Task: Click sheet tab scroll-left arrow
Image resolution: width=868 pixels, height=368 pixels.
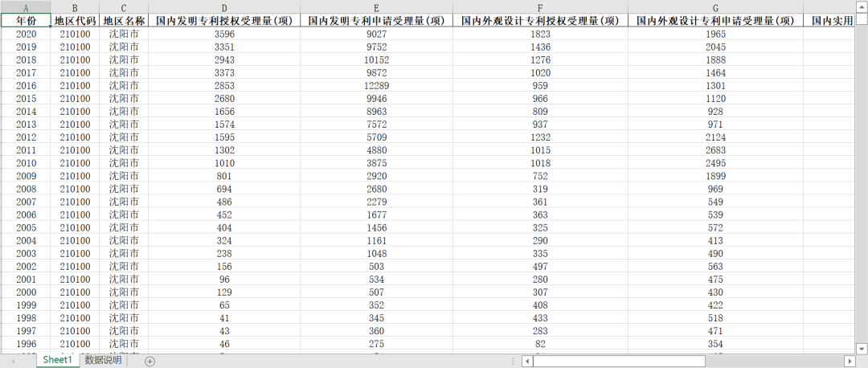Action: click(14, 362)
